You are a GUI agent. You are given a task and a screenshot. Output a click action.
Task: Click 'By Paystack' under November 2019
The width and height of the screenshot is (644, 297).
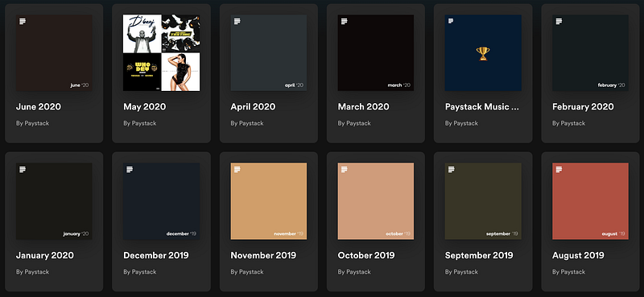pyautogui.click(x=247, y=271)
